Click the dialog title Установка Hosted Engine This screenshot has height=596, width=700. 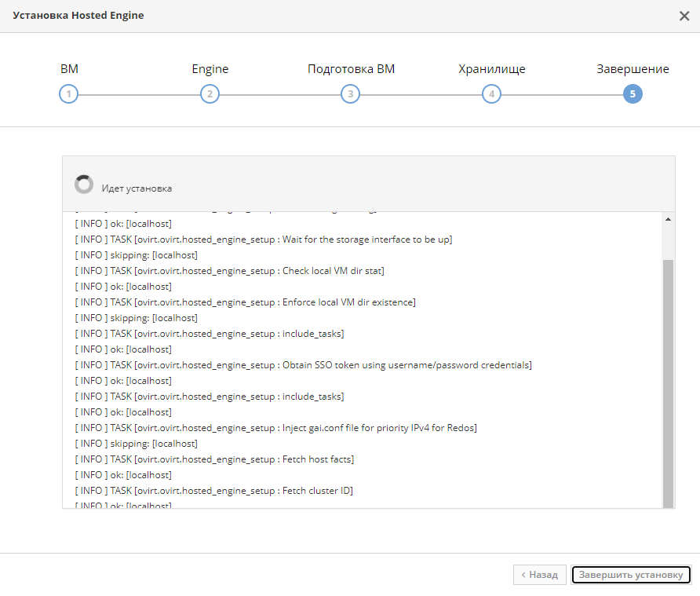coord(78,16)
